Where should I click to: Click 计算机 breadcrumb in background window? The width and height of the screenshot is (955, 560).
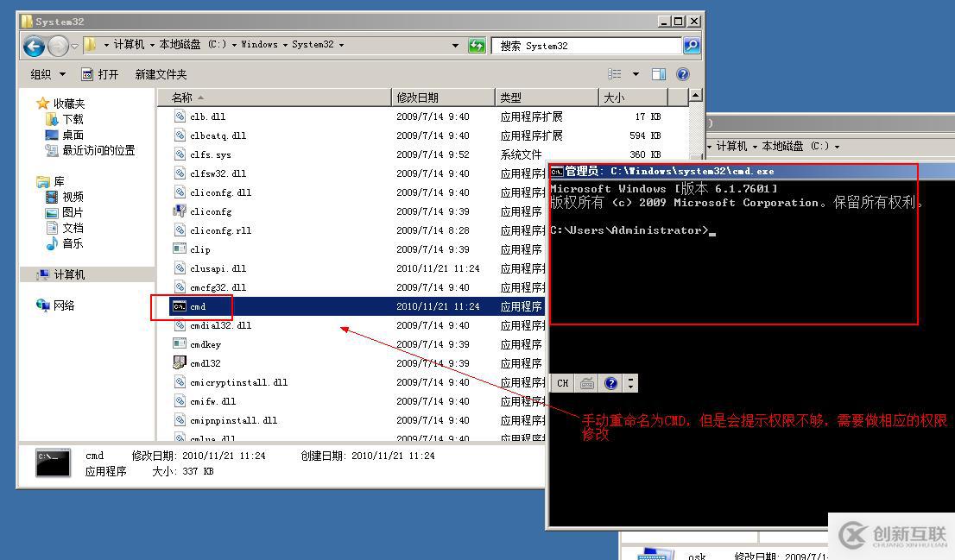click(x=731, y=146)
